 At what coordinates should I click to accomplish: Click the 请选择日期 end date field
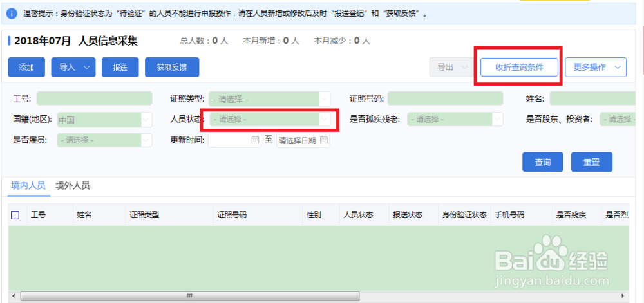(303, 140)
